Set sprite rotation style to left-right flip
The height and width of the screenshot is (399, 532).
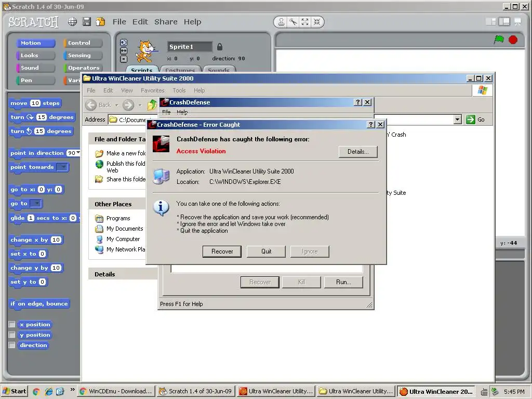click(124, 50)
